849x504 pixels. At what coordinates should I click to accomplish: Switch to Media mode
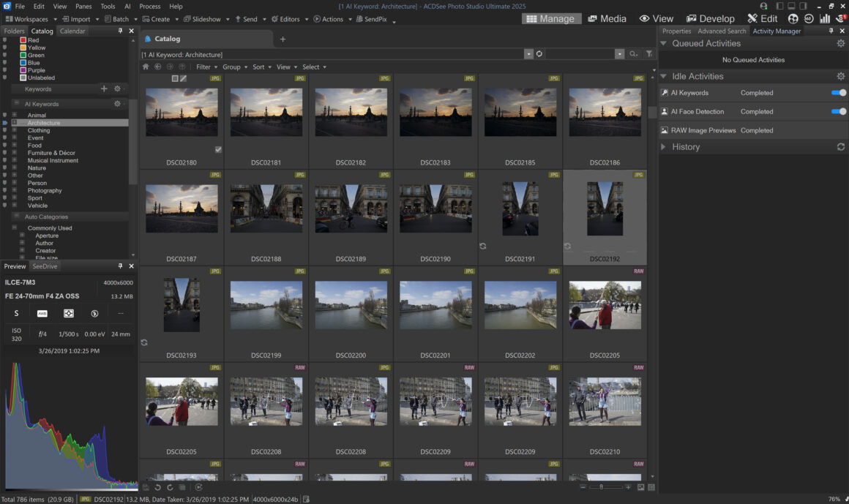tap(607, 18)
